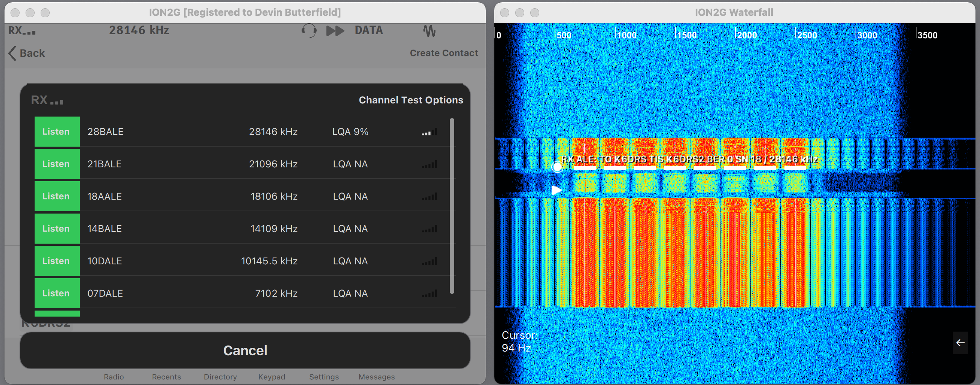The height and width of the screenshot is (385, 980).
Task: Listen on the 21BALE channel
Action: (57, 164)
